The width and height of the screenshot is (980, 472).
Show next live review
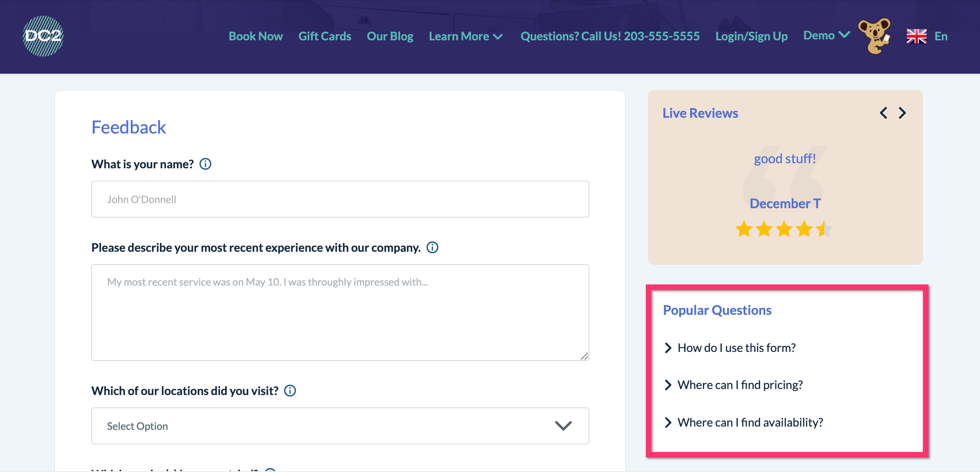pos(902,113)
